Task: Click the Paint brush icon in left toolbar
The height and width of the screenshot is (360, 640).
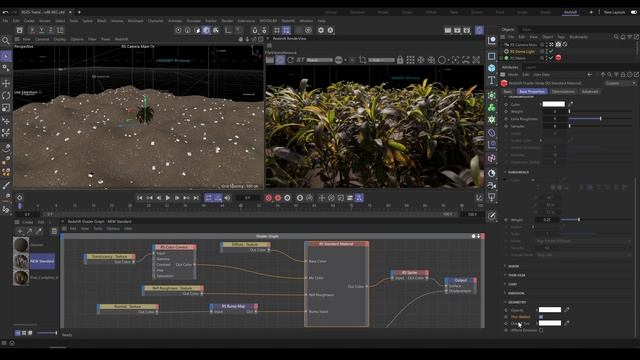Action: point(6,185)
